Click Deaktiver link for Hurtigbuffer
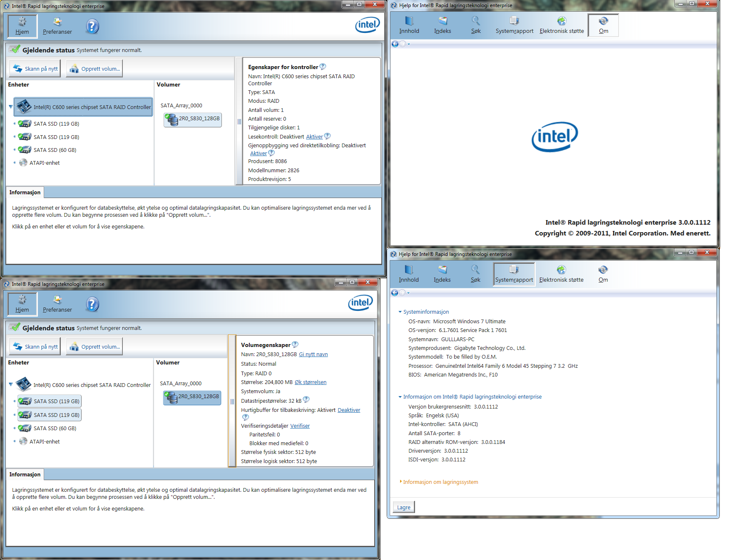 pyautogui.click(x=349, y=410)
